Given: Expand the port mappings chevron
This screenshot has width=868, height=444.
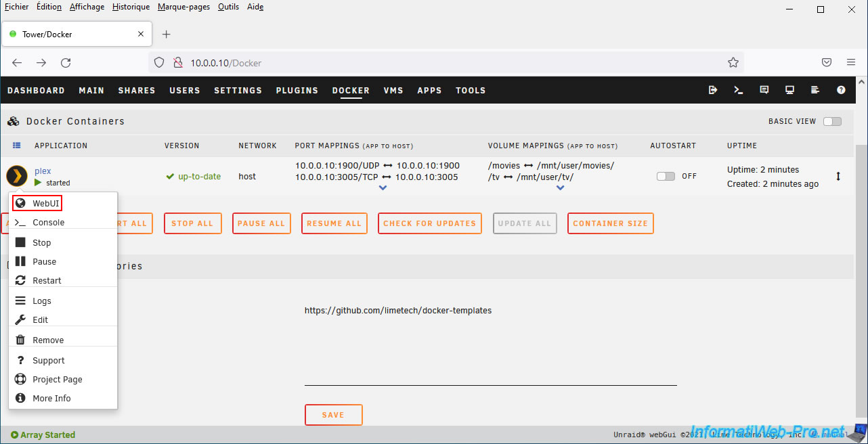Looking at the screenshot, I should coord(383,188).
